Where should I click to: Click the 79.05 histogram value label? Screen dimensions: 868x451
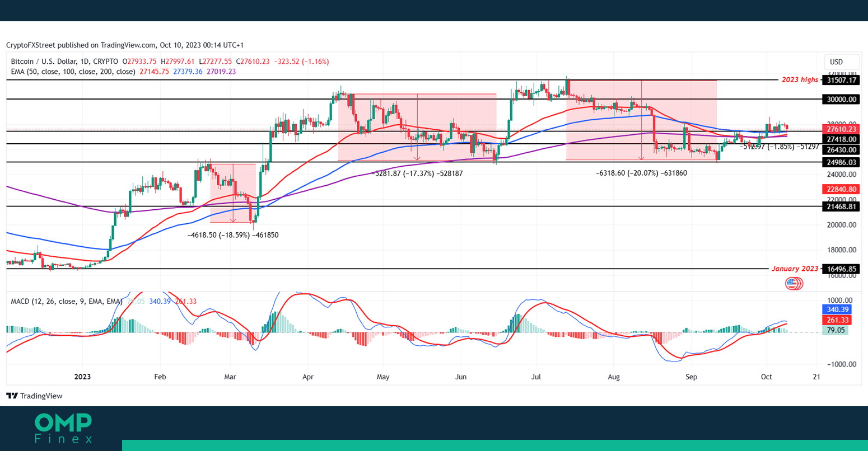[x=834, y=330]
